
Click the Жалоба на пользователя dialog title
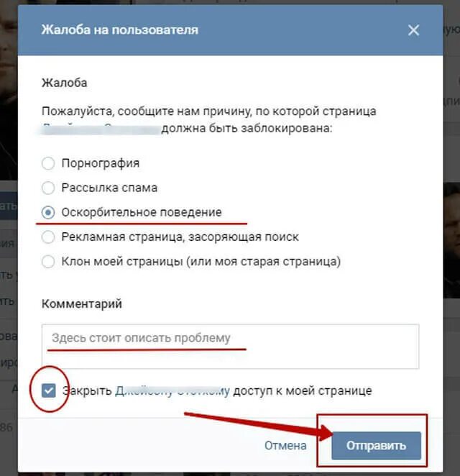[x=120, y=29]
